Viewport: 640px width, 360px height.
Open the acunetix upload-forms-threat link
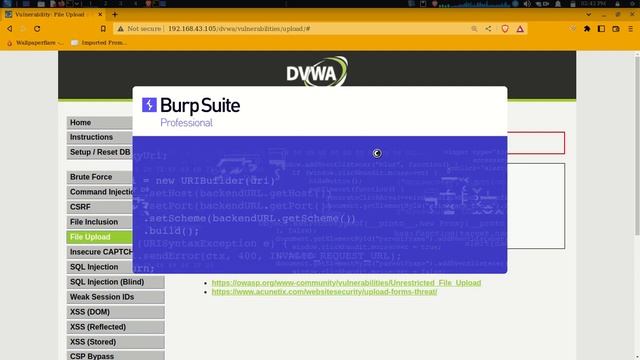[324, 292]
